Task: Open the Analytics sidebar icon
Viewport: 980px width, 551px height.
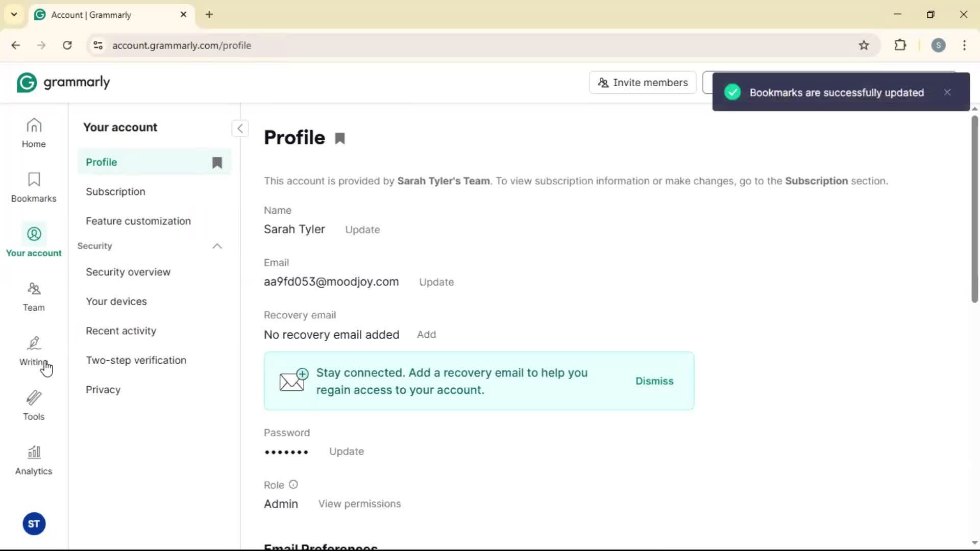Action: point(34,460)
